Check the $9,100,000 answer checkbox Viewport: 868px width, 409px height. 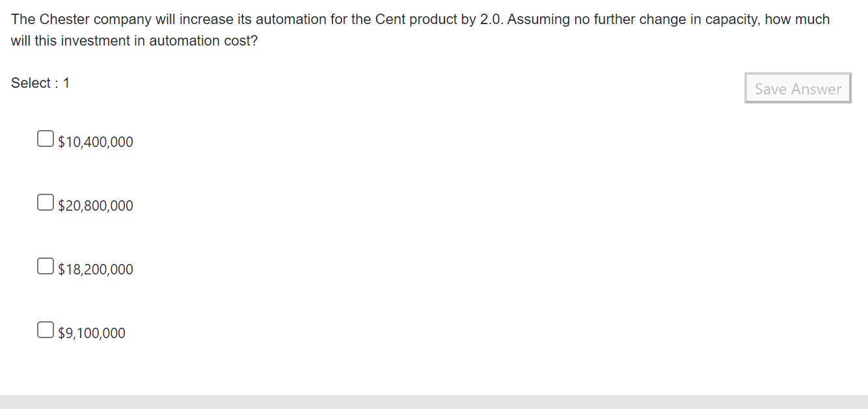pos(45,330)
